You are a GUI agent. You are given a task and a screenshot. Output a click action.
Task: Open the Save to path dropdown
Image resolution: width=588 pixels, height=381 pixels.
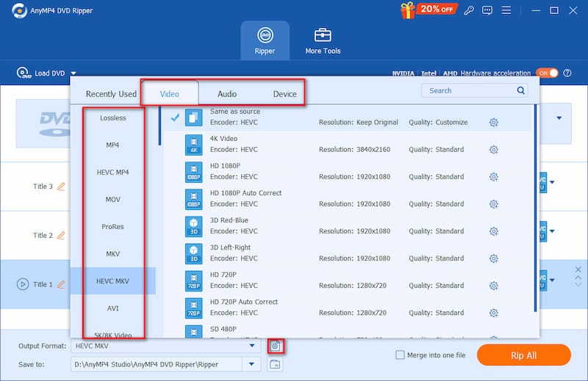251,364
